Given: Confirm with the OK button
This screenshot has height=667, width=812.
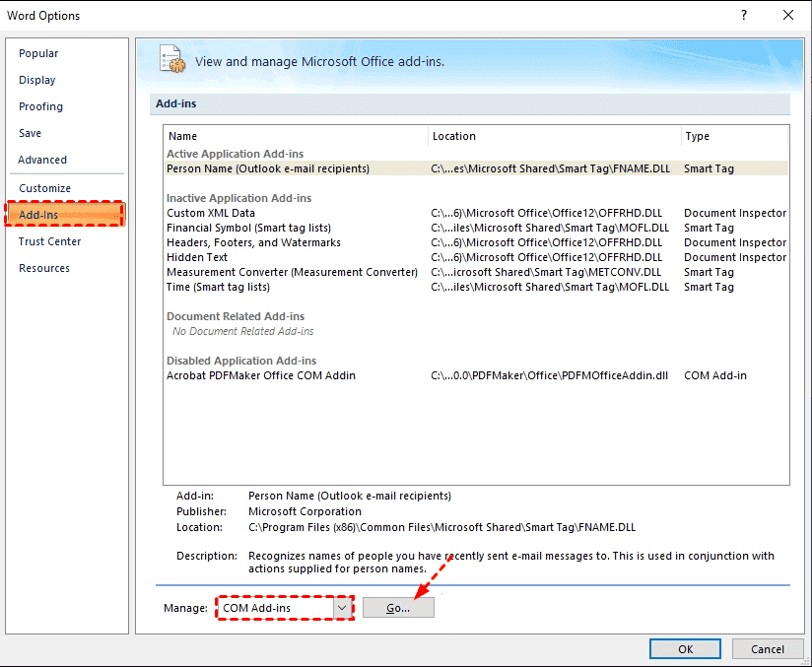Looking at the screenshot, I should tap(685, 649).
